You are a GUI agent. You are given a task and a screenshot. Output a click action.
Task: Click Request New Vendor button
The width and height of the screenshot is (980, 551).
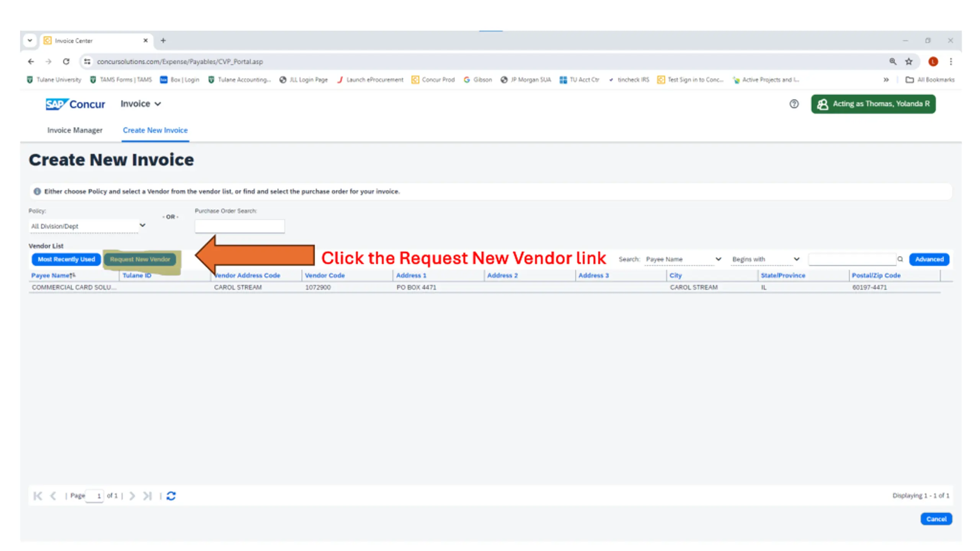[140, 259]
